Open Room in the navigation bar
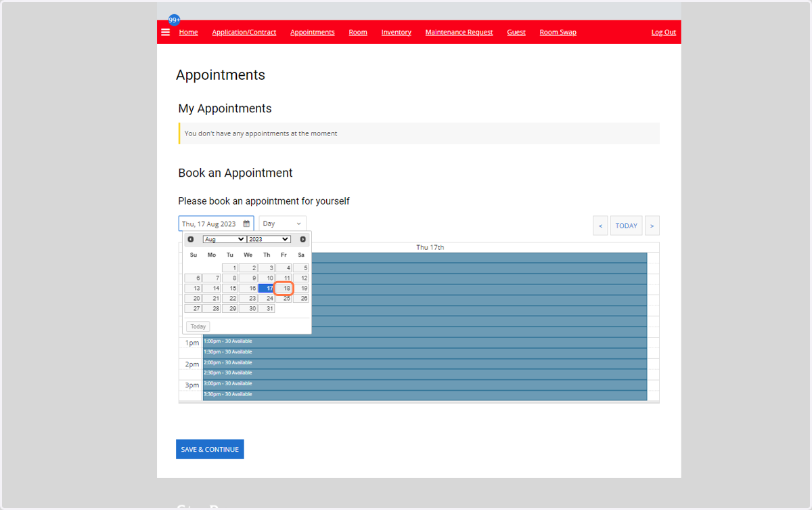 pyautogui.click(x=358, y=32)
